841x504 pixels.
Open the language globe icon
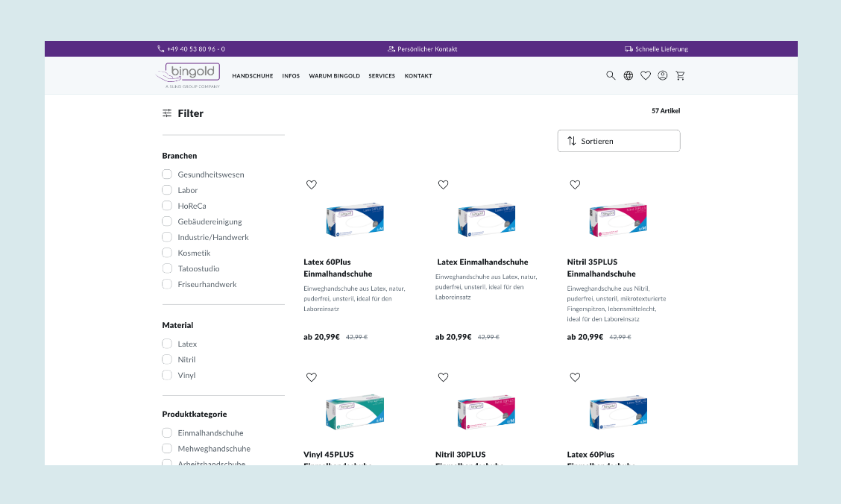pos(629,75)
